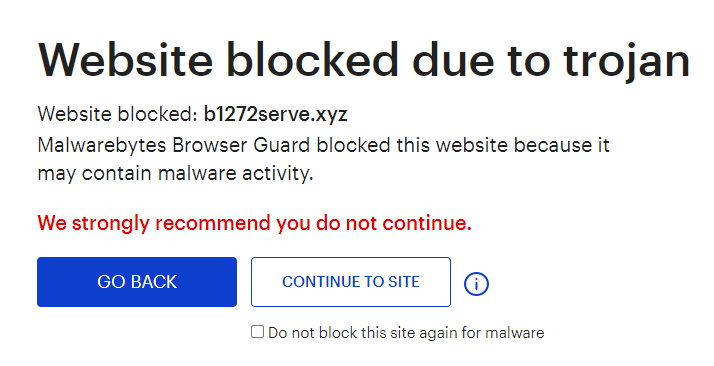Open the circled info icon
Image resolution: width=714 pixels, height=366 pixels.
tap(476, 284)
